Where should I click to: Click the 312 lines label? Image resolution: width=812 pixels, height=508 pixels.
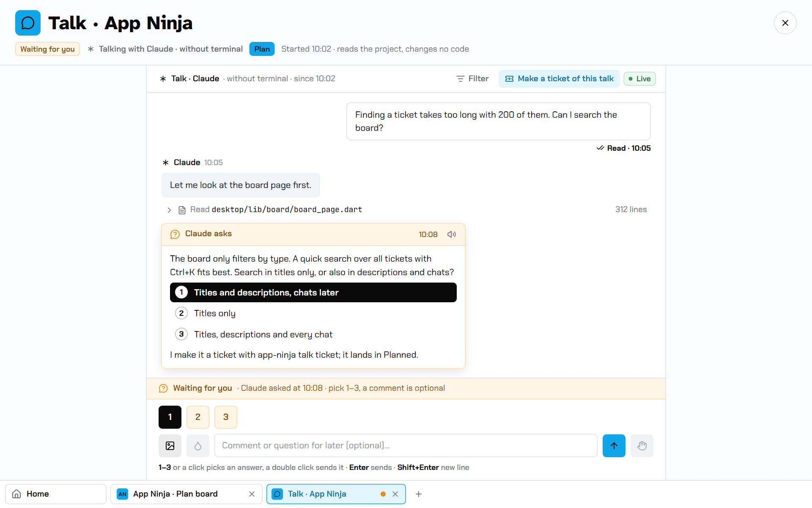[631, 210]
